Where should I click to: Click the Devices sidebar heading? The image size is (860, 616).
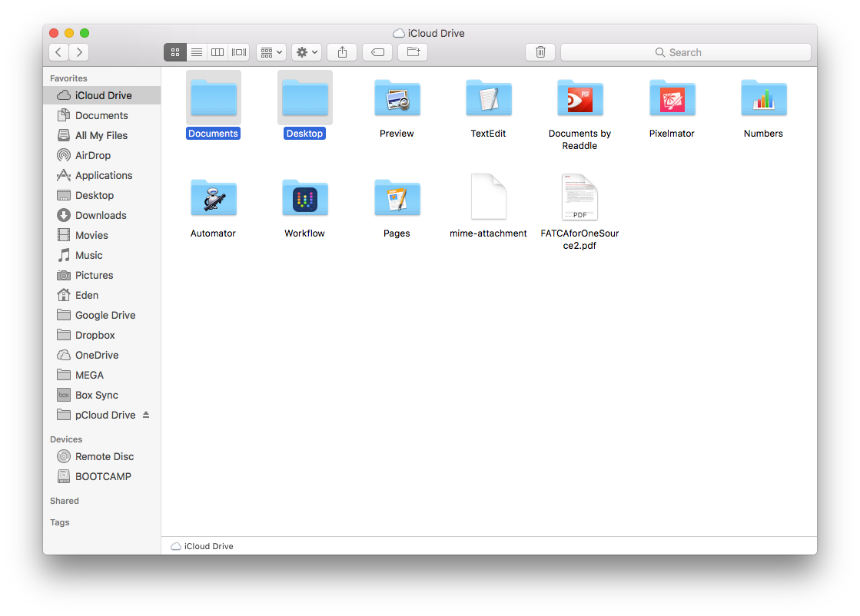pos(66,439)
